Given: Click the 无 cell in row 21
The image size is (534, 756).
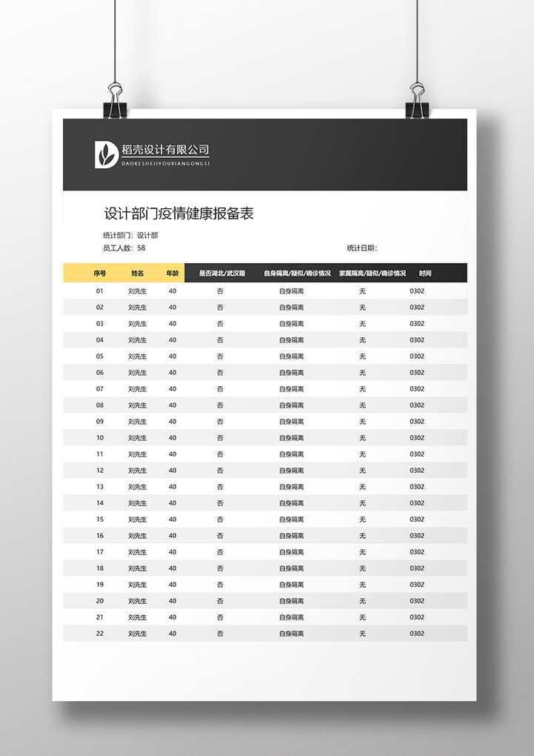Looking at the screenshot, I should coord(362,617).
